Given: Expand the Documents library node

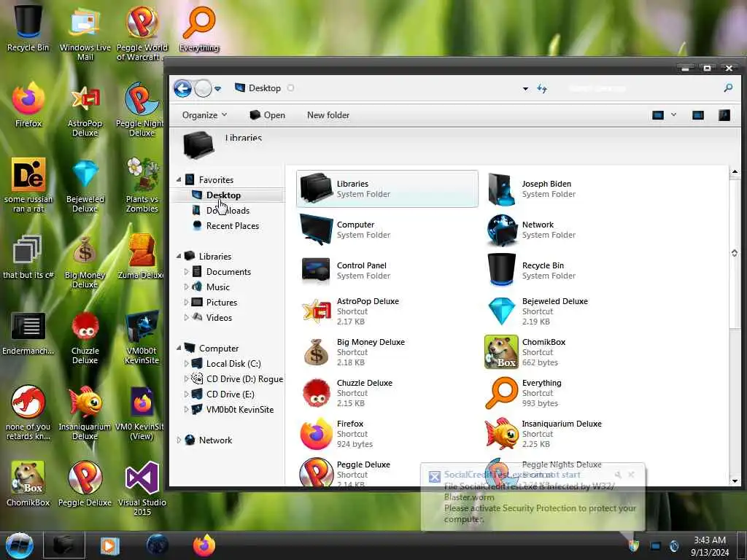Looking at the screenshot, I should (186, 272).
